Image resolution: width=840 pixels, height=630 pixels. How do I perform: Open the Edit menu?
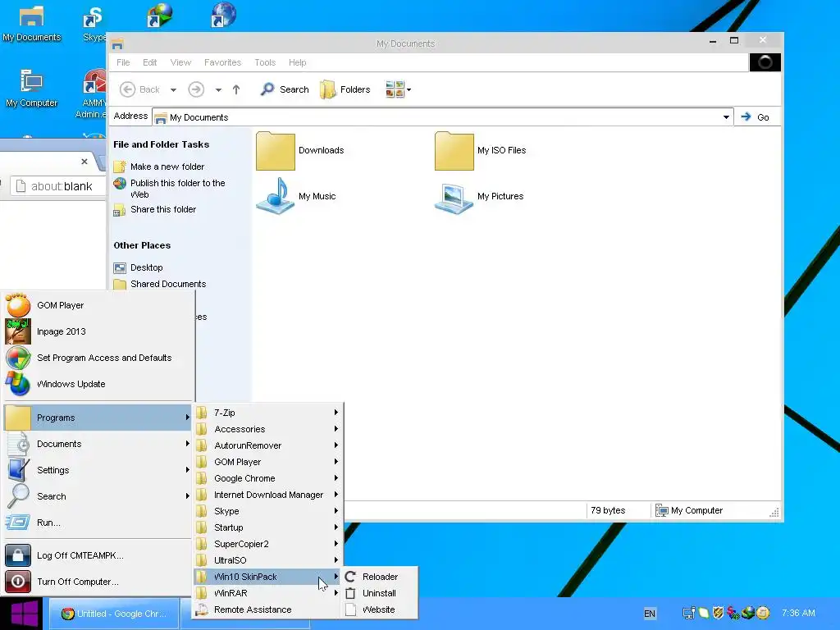tap(149, 62)
